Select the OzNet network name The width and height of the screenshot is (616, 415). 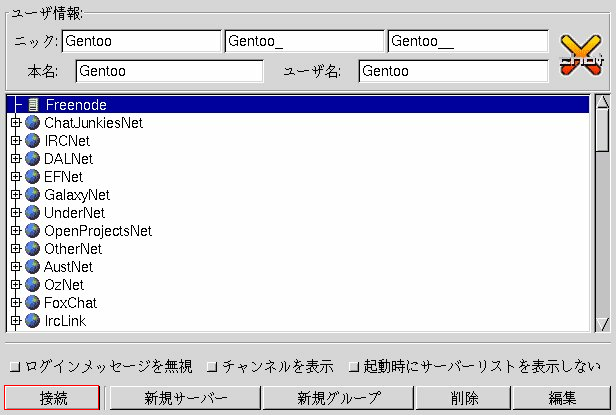tap(64, 285)
